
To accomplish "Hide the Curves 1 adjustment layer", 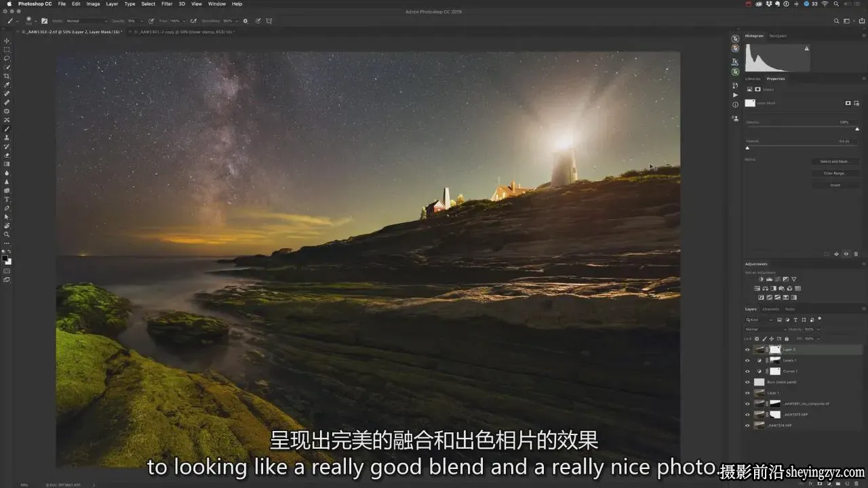I will [747, 371].
